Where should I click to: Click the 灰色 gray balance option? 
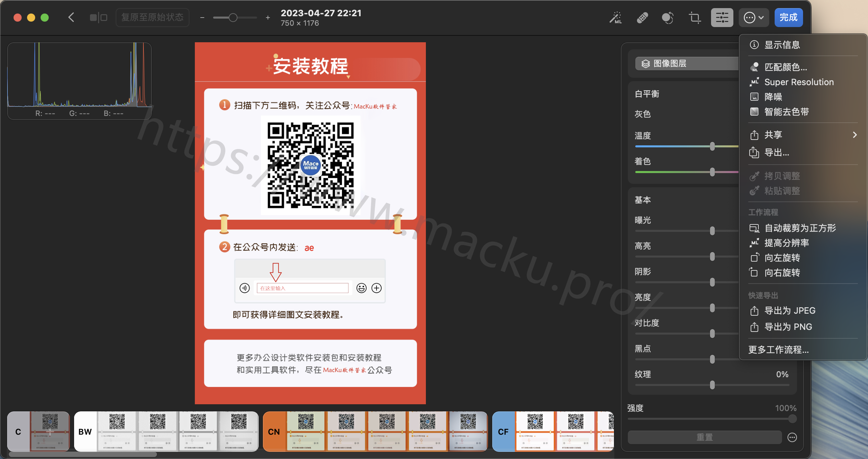(x=643, y=114)
